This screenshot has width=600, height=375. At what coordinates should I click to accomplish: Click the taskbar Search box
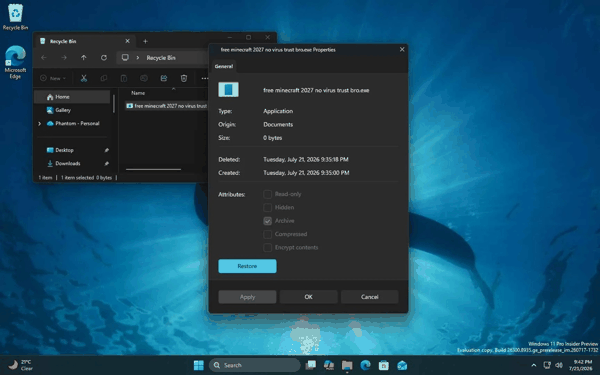tap(255, 365)
